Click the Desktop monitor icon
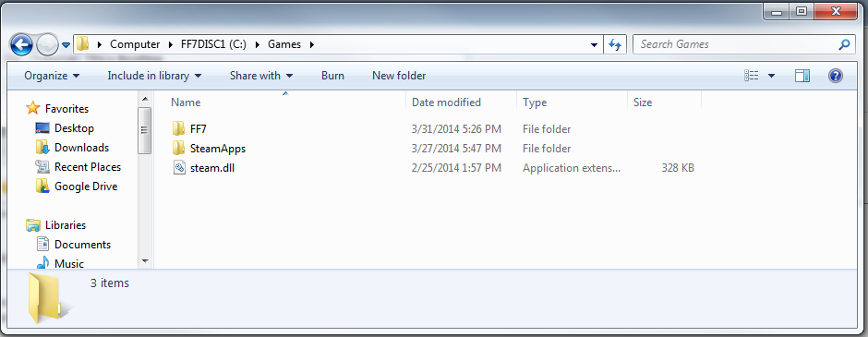This screenshot has height=337, width=868. tap(42, 128)
